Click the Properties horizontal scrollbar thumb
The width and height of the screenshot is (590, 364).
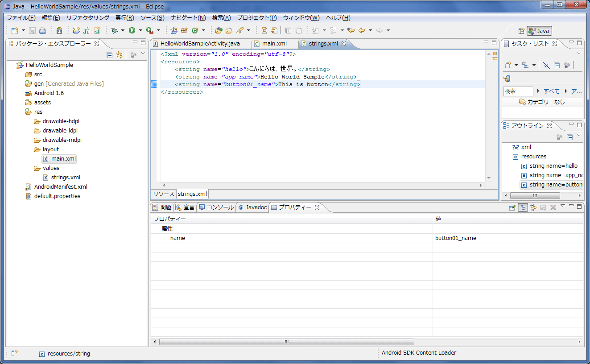(286, 342)
